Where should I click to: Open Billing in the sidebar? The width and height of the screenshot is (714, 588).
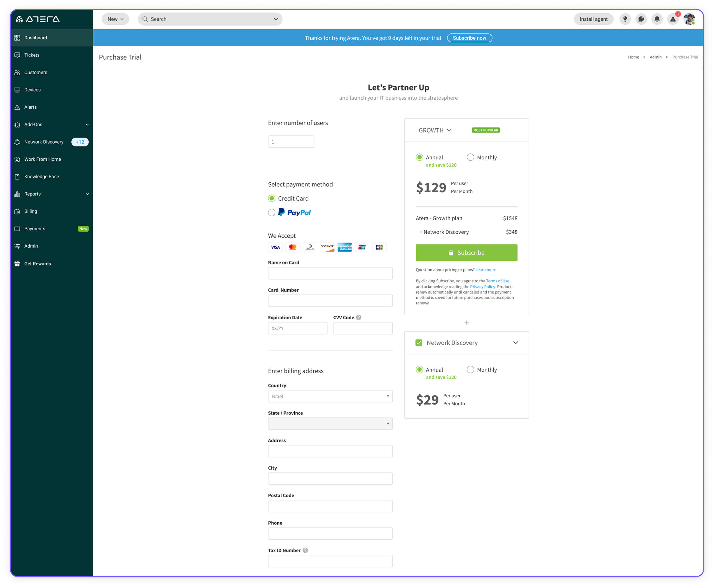pyautogui.click(x=52, y=211)
